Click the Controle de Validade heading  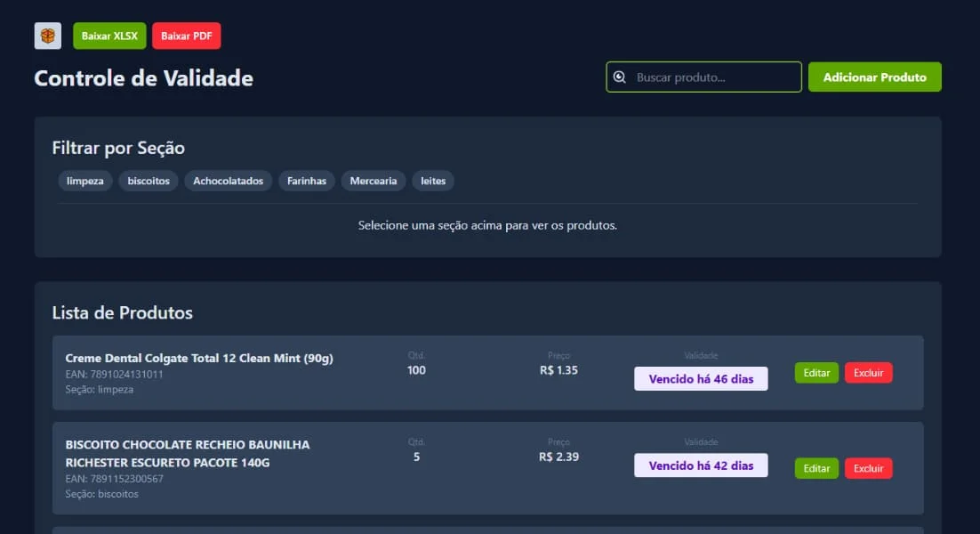click(x=143, y=78)
